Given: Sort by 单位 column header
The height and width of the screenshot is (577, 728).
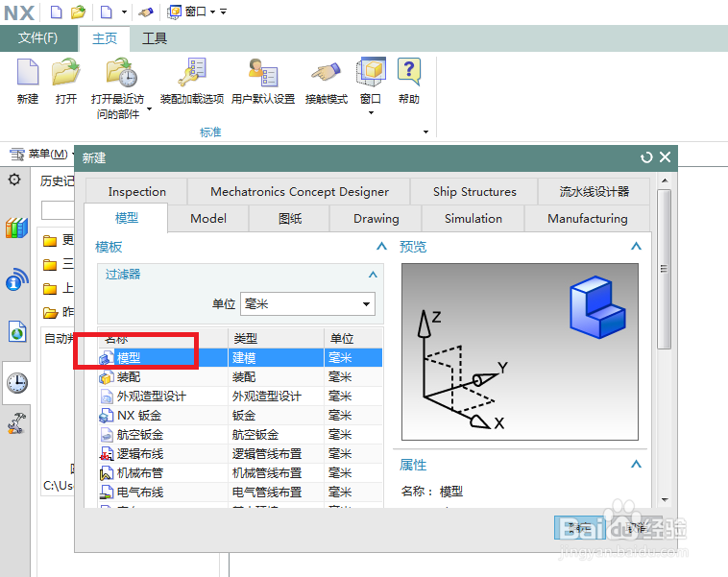Looking at the screenshot, I should (x=353, y=338).
